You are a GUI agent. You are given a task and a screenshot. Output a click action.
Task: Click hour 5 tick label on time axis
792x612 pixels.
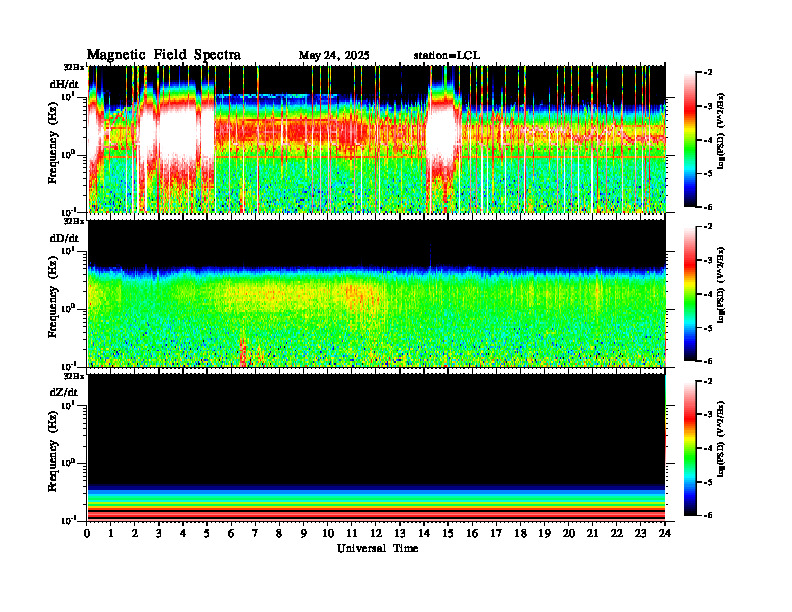click(207, 534)
